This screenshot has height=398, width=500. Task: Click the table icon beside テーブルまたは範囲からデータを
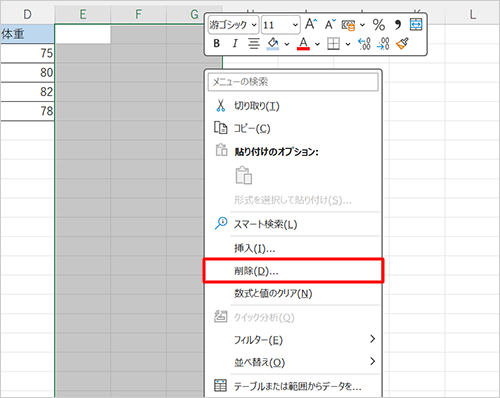click(220, 385)
